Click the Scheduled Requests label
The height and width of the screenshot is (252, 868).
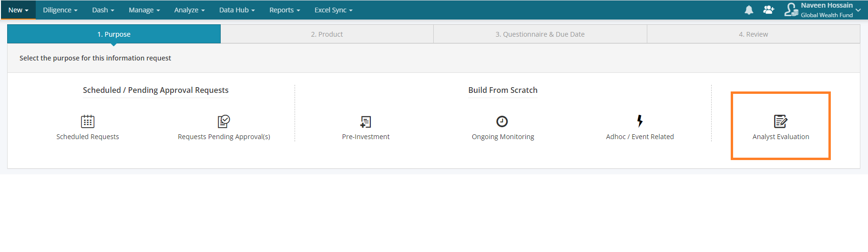[x=88, y=137]
